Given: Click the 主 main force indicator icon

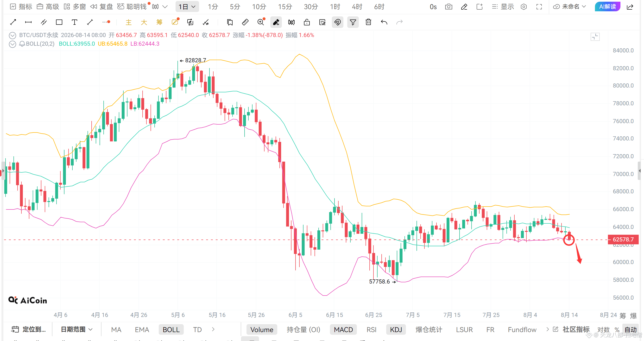Looking at the screenshot, I should click(x=128, y=22).
